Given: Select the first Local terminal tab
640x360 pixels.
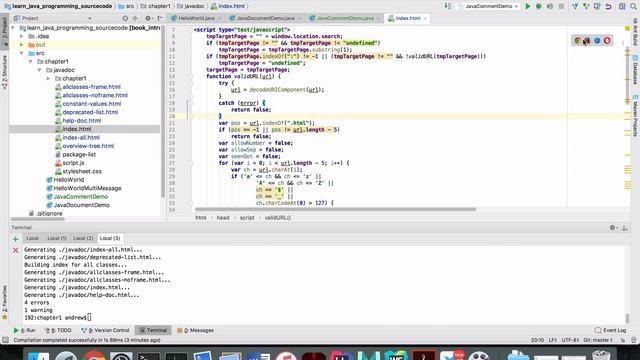Looking at the screenshot, I should point(32,238).
